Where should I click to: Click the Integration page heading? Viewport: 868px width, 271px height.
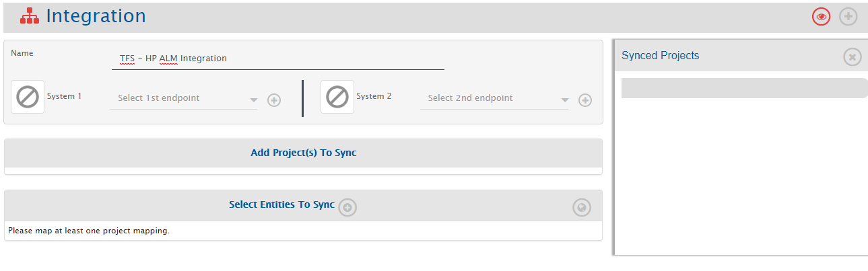tap(96, 16)
